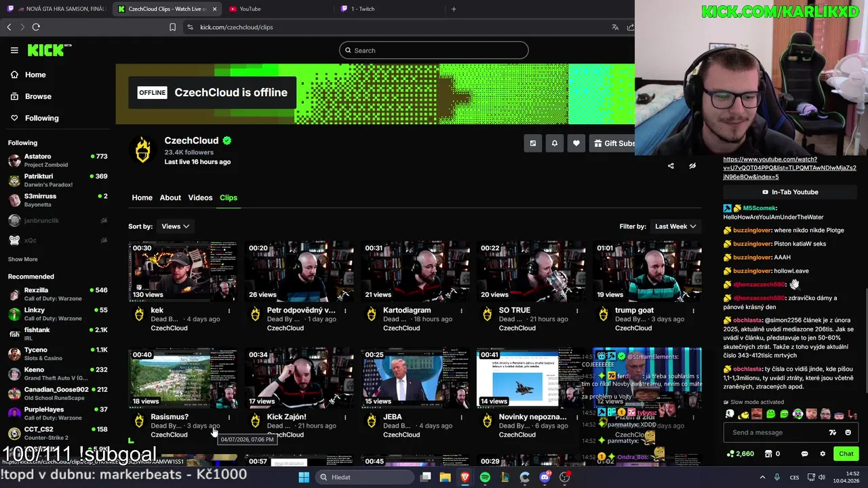Click OFFLINE badge on banner
The image size is (868, 488).
pyautogui.click(x=152, y=93)
